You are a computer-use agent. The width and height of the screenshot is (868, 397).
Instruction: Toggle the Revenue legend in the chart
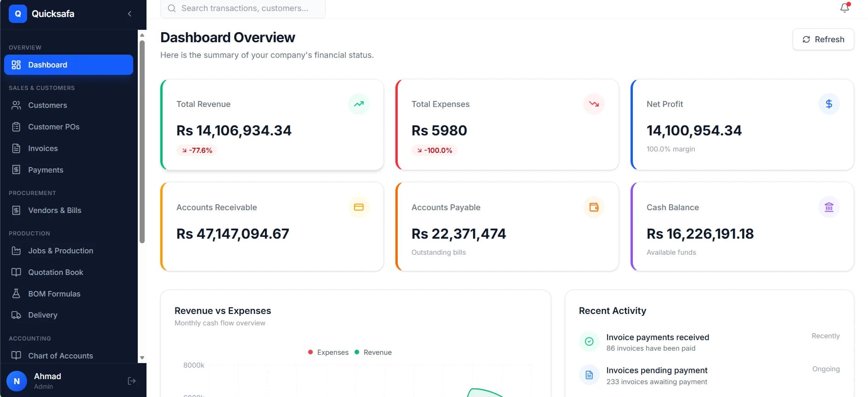(x=373, y=352)
